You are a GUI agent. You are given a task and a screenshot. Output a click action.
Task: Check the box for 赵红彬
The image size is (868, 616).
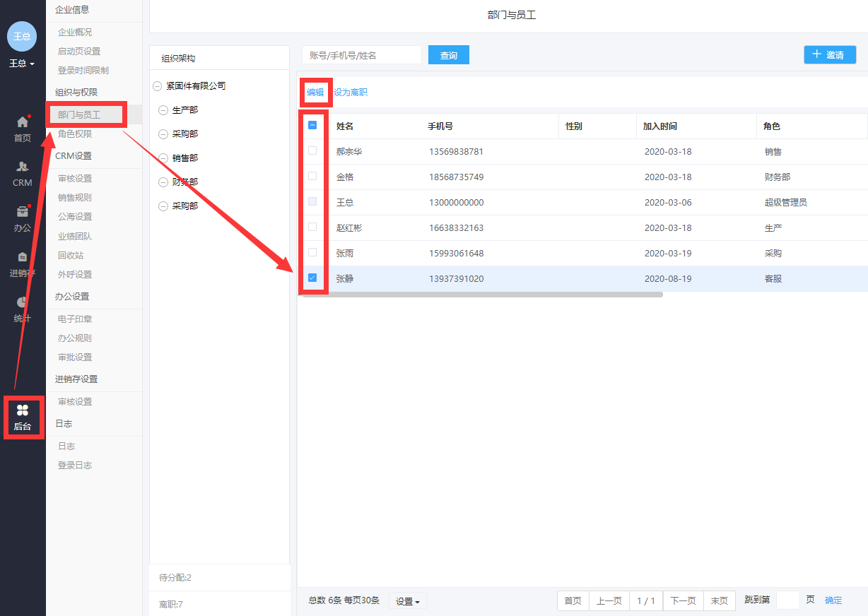tap(312, 227)
